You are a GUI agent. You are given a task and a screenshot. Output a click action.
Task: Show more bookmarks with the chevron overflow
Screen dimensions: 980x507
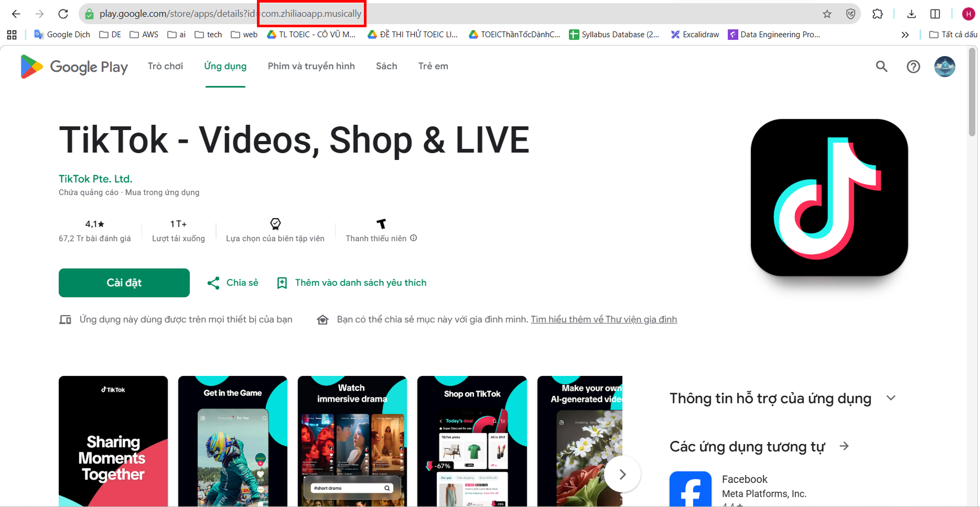click(x=904, y=35)
